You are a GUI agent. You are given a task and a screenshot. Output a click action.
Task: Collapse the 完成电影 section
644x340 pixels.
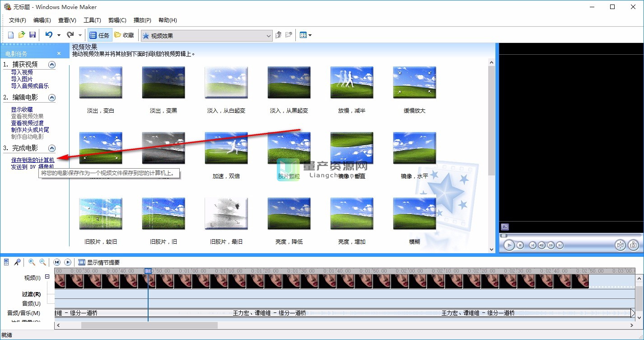pyautogui.click(x=52, y=148)
